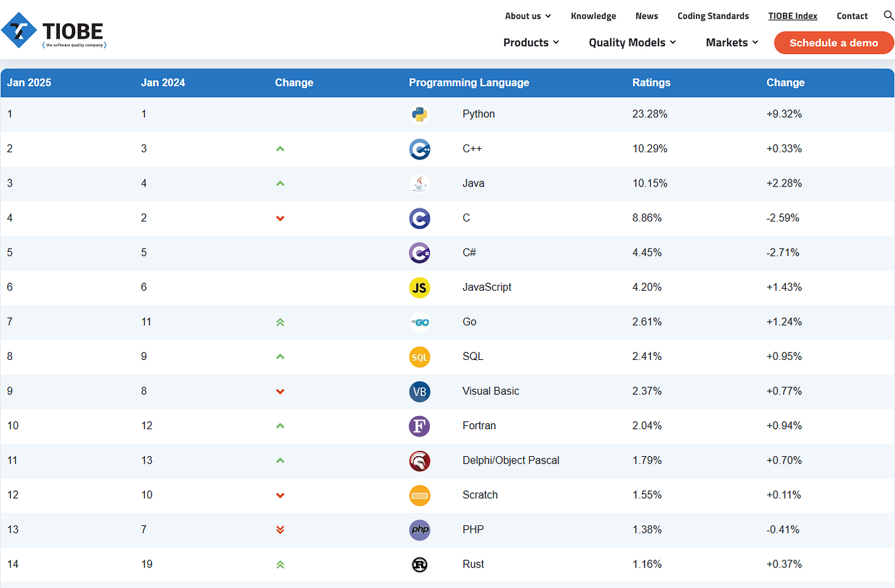Expand the Quality Models menu
Image resolution: width=895 pixels, height=588 pixels.
pos(632,42)
